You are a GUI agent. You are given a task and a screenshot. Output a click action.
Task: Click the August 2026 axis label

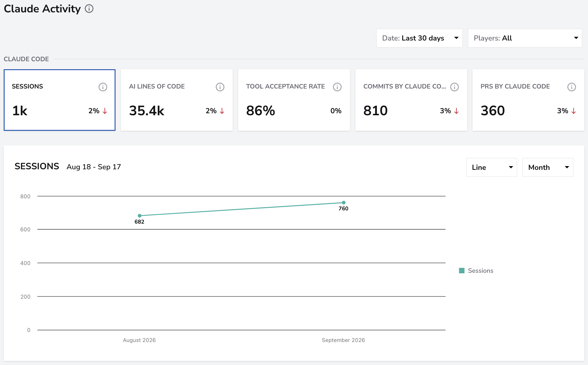pyautogui.click(x=139, y=340)
